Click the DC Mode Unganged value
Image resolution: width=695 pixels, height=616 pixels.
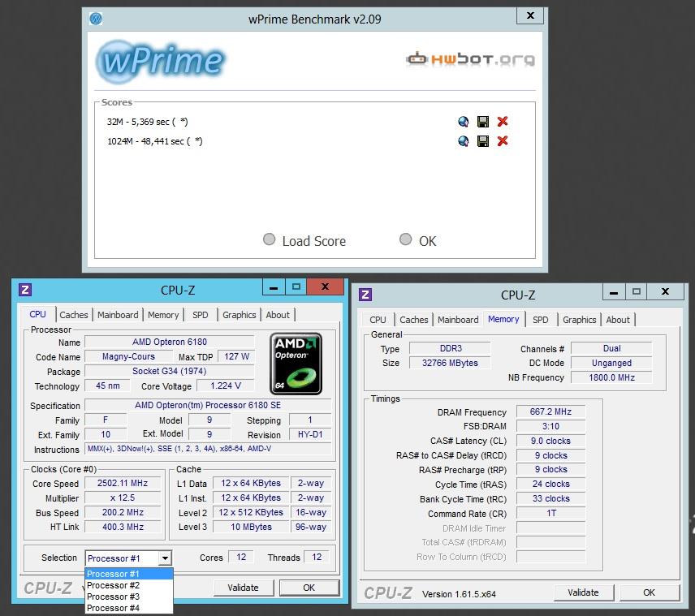point(611,363)
